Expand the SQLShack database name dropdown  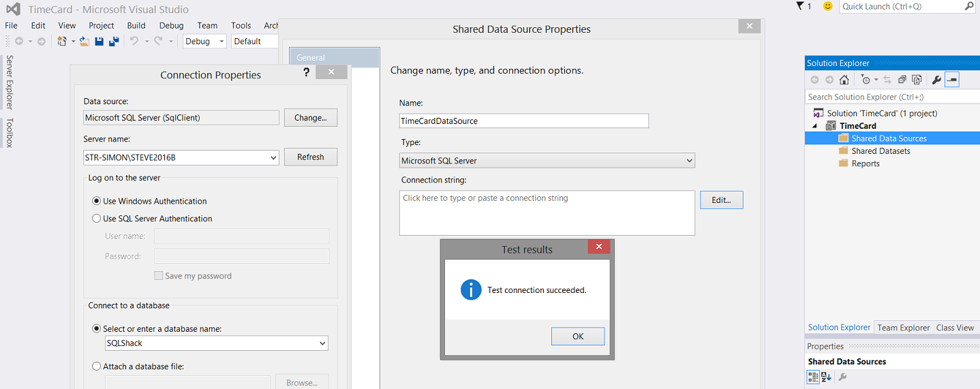pyautogui.click(x=322, y=343)
